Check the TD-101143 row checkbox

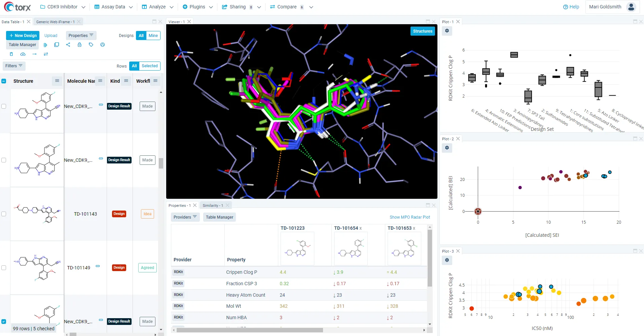[x=4, y=214]
